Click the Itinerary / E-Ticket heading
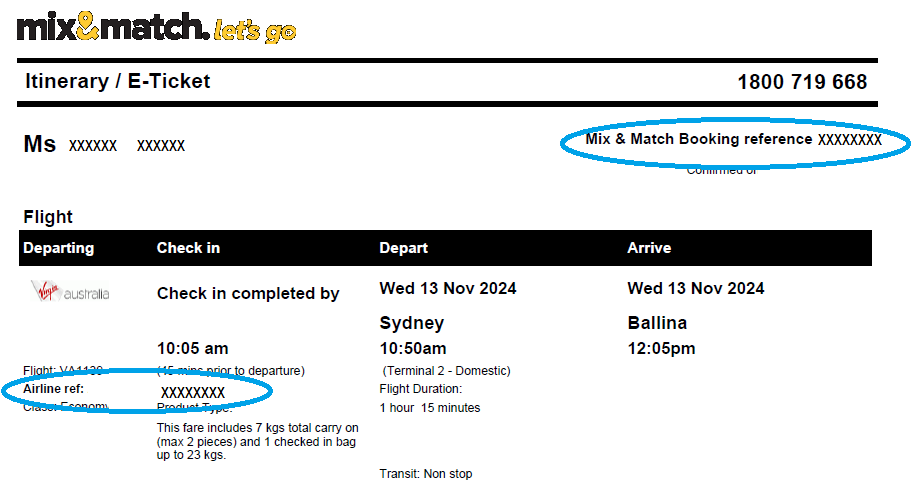Viewport: 915px width, 502px height. [x=117, y=81]
